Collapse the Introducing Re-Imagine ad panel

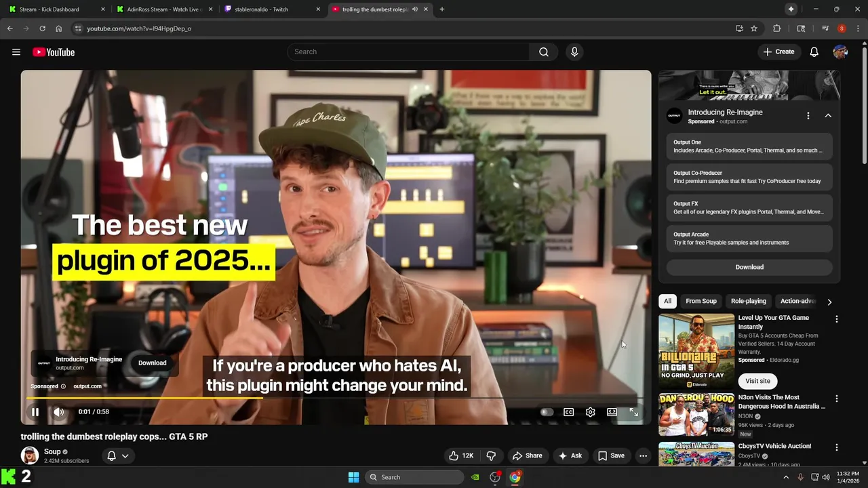pyautogui.click(x=828, y=116)
